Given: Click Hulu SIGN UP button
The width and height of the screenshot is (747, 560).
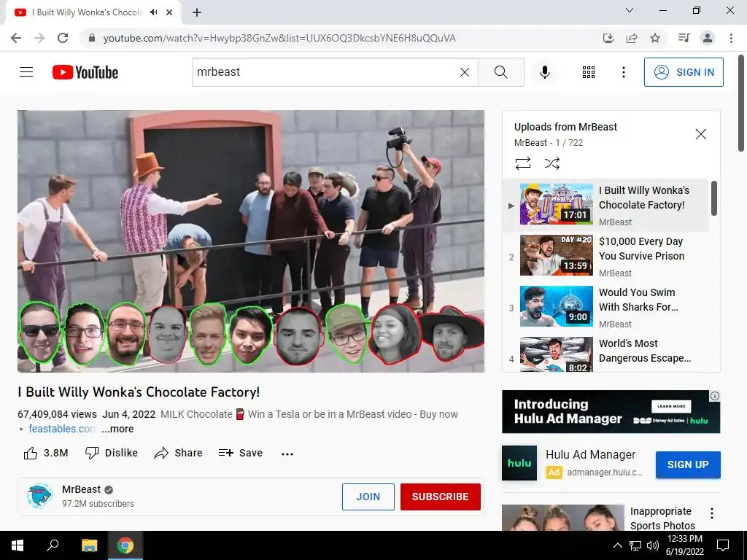Looking at the screenshot, I should click(688, 464).
